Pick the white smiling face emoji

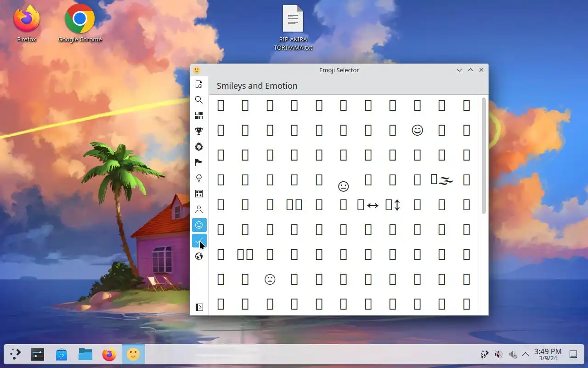[x=417, y=130]
